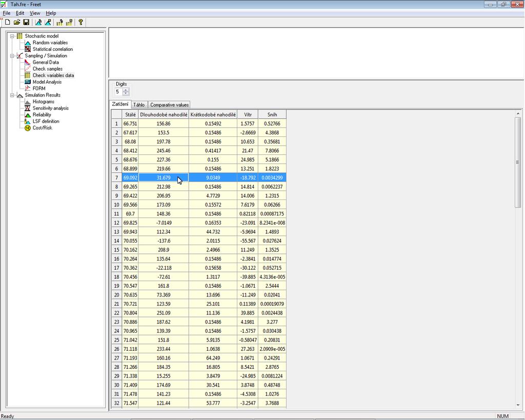
Task: Open Model Analysis tree node
Action: pyautogui.click(x=47, y=82)
